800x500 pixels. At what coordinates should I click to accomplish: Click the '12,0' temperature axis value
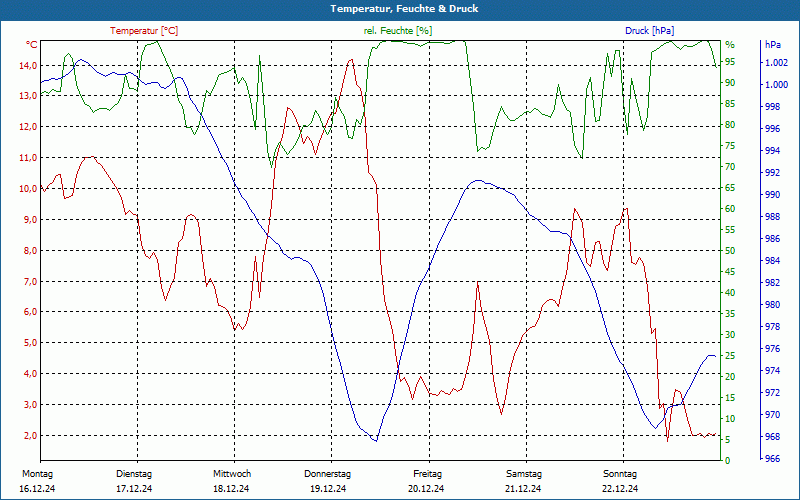coord(28,127)
